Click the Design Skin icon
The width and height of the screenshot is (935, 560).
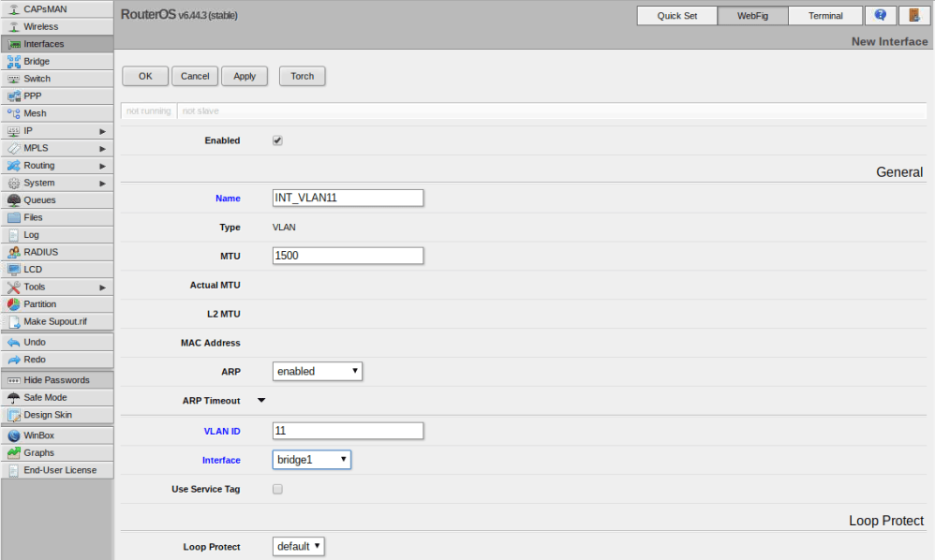click(x=14, y=415)
